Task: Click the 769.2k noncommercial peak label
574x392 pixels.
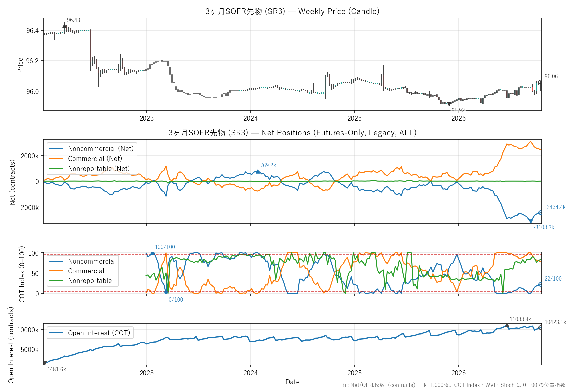Action: [x=268, y=165]
